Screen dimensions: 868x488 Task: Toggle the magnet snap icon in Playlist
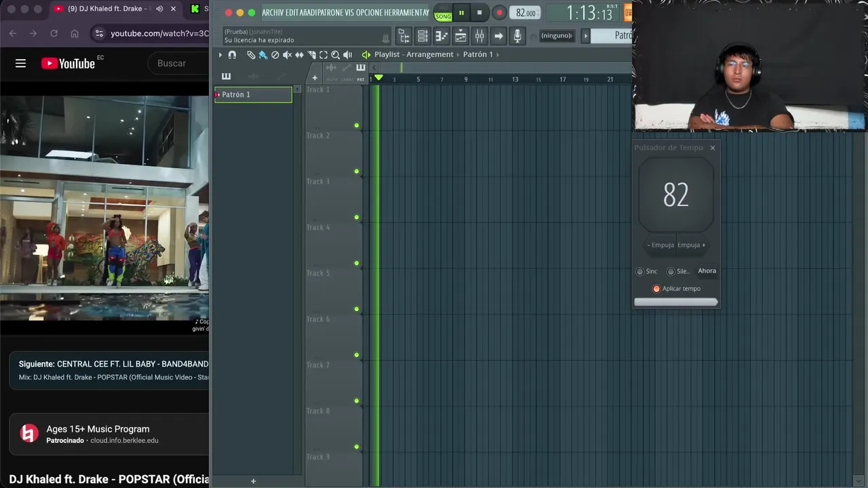tap(232, 55)
